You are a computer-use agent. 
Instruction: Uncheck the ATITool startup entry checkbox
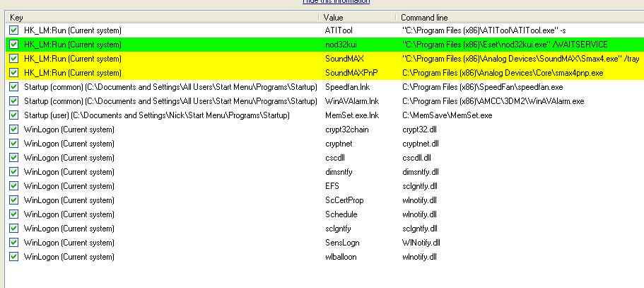(14, 30)
